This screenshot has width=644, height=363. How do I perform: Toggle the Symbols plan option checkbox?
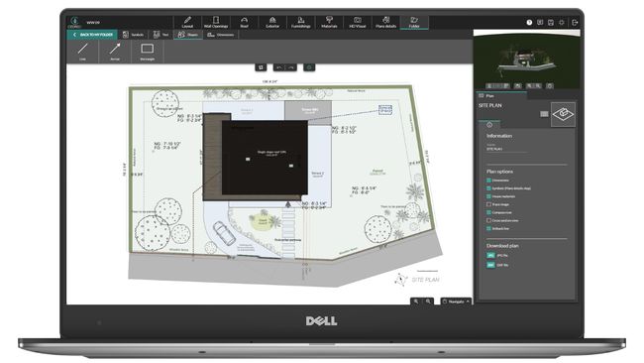[x=488, y=188]
